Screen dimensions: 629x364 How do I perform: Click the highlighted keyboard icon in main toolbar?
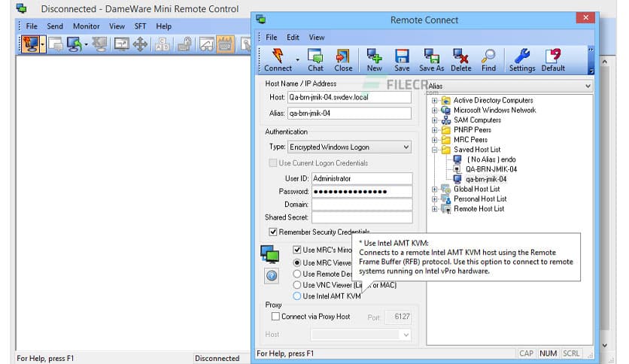225,44
